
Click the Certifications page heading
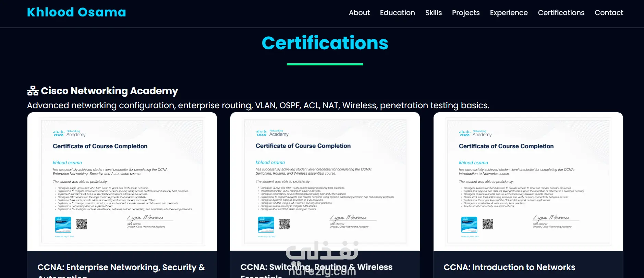pos(325,43)
